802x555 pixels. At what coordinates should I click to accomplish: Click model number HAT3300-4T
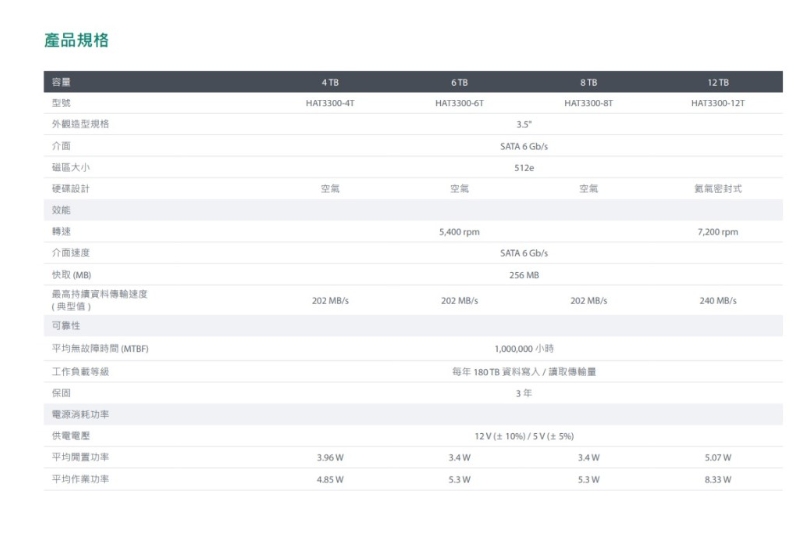pyautogui.click(x=330, y=103)
